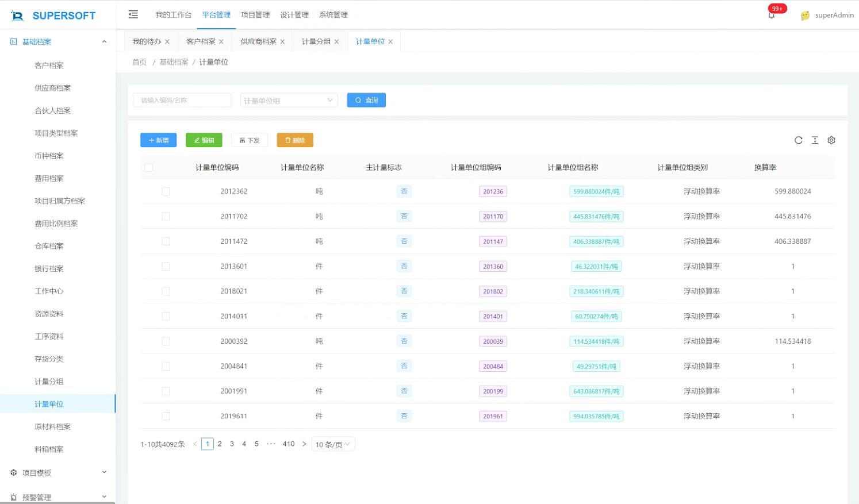859x504 pixels.
Task: Focus the 编码/名称 search input
Action: coord(182,101)
